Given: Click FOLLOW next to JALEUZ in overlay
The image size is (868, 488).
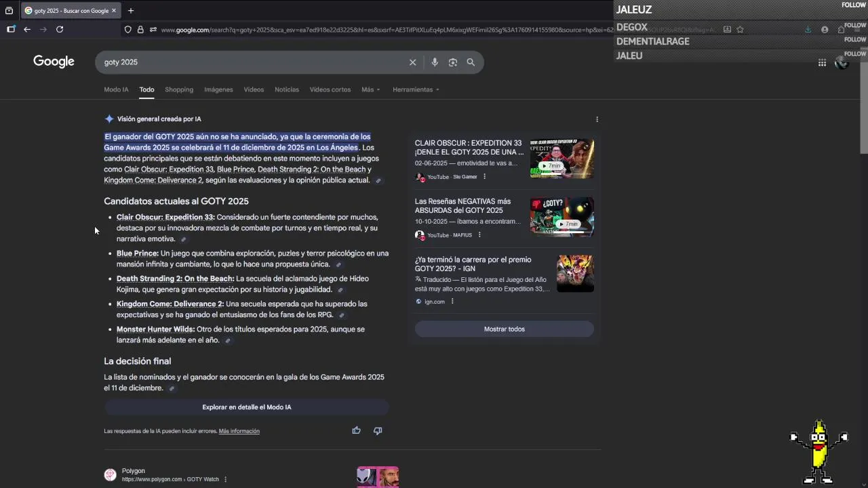Looking at the screenshot, I should (854, 5).
